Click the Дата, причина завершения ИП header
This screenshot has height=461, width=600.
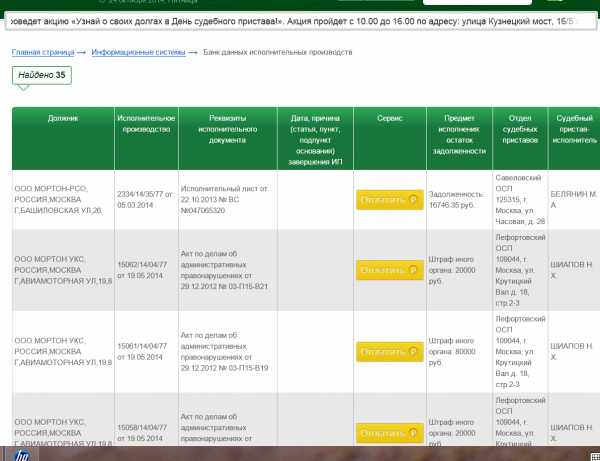[x=315, y=138]
